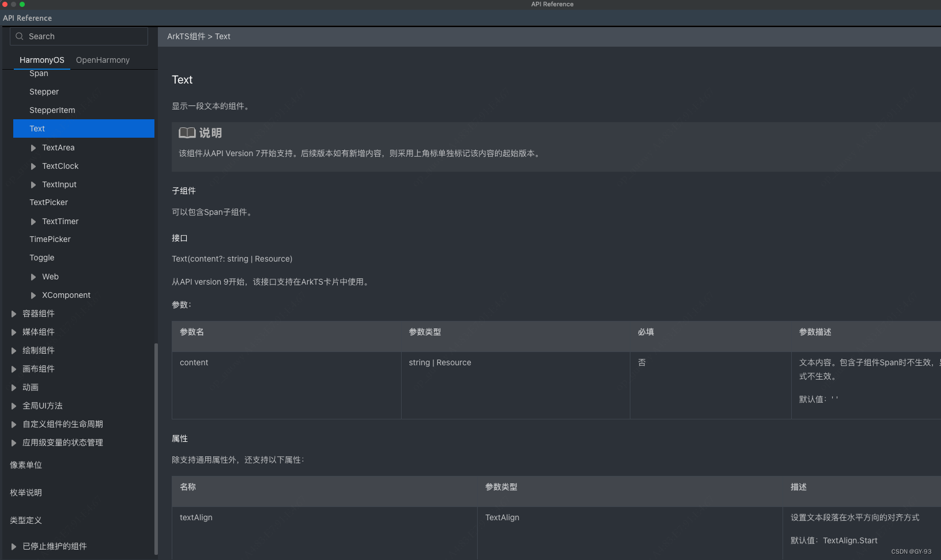
Task: Expand the 绘制组件 category arrow
Action: [14, 351]
